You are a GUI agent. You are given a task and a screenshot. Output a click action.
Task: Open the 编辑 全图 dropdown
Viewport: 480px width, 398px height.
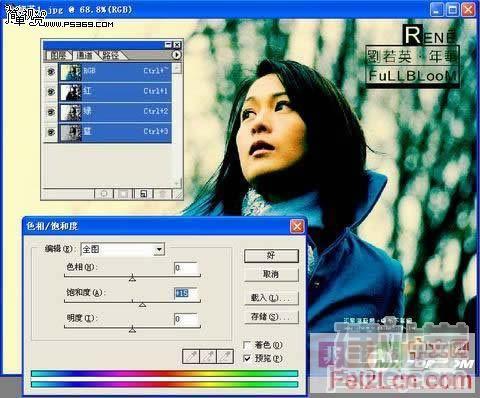tap(123, 249)
